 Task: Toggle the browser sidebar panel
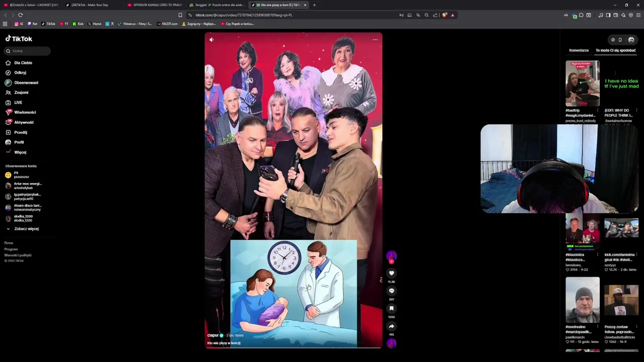click(x=608, y=15)
